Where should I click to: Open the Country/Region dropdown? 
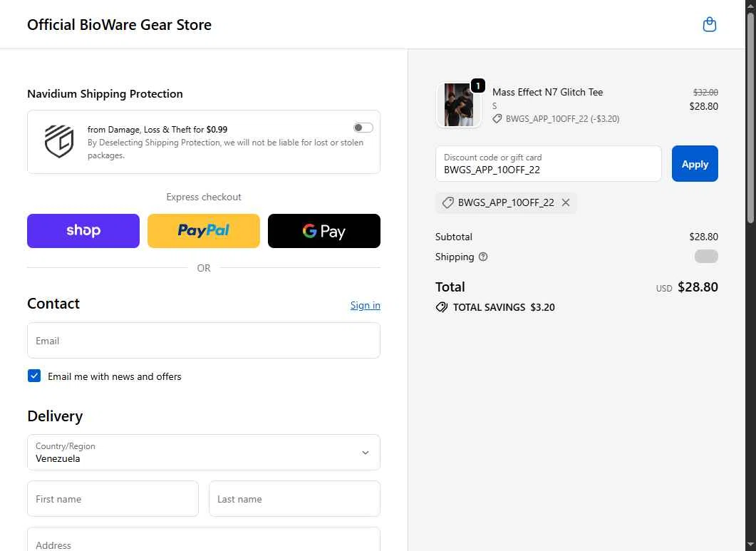[204, 452]
